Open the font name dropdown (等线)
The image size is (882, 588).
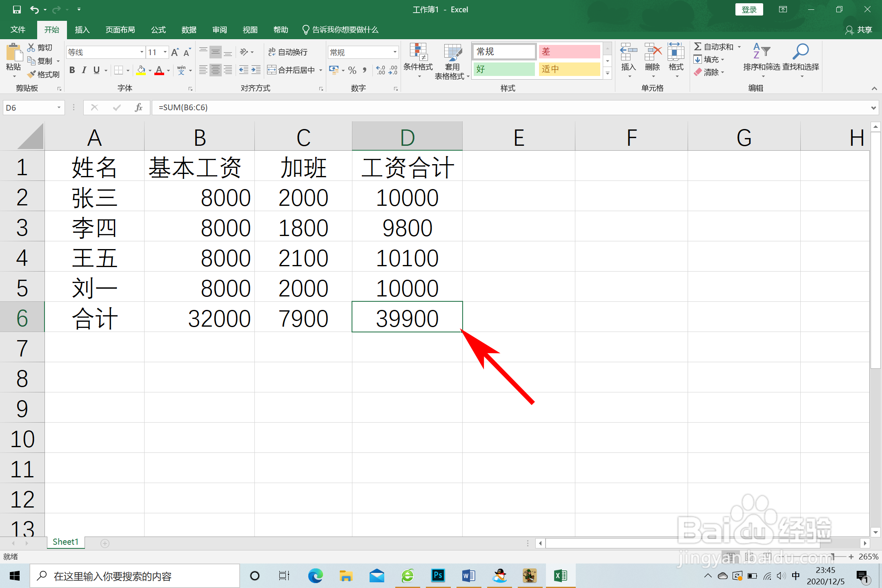pos(142,52)
